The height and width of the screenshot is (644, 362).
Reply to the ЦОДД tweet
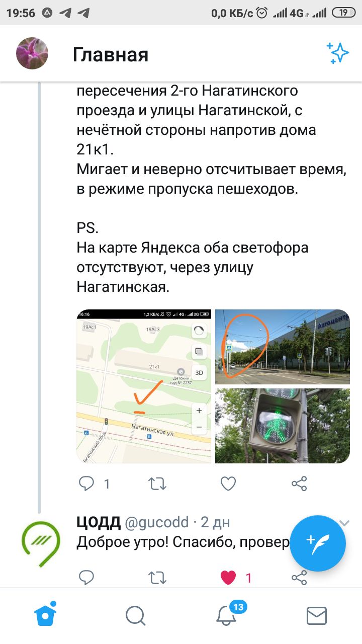click(87, 578)
